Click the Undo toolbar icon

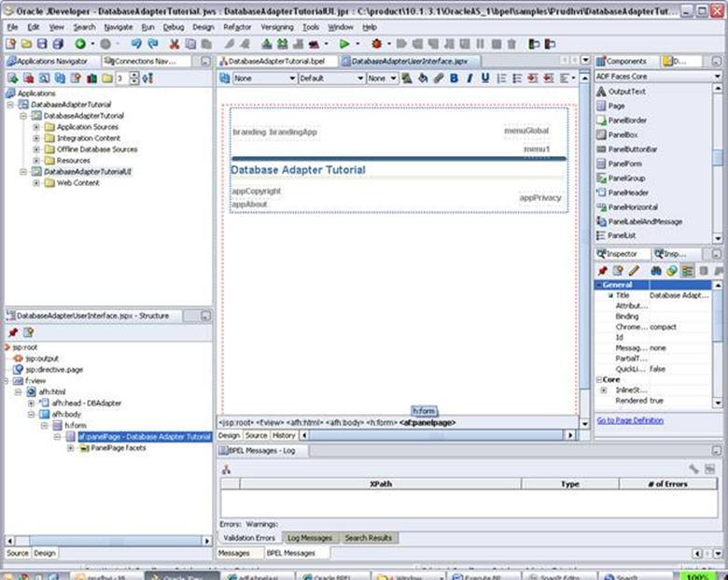coord(136,44)
